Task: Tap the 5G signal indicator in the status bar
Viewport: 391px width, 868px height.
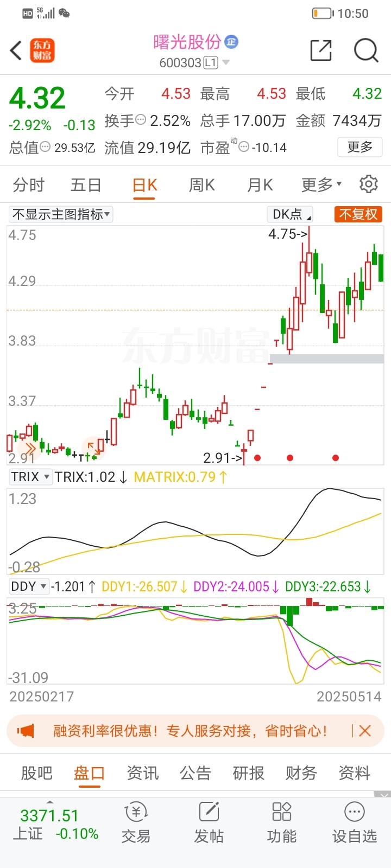Action: tap(46, 13)
